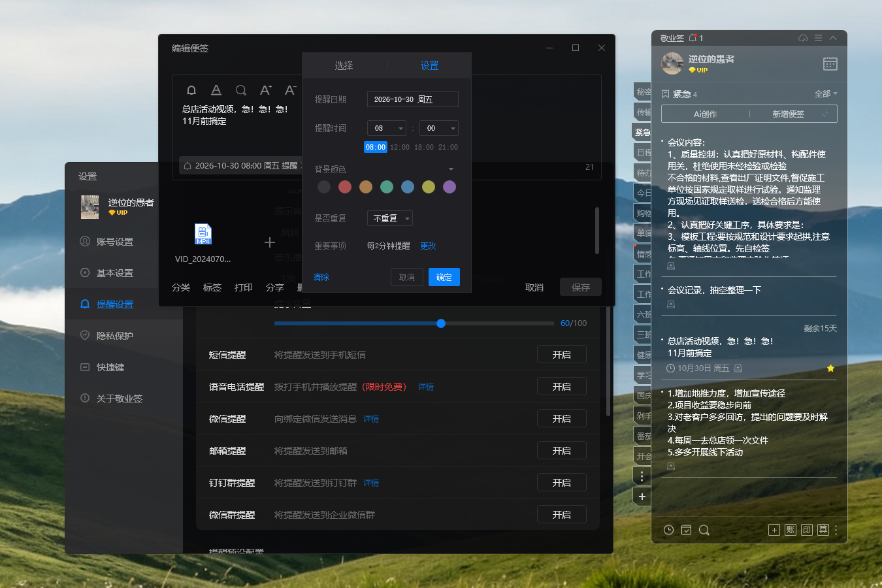Click the boxed plus icon in notes bottom bar
The height and width of the screenshot is (588, 882).
(774, 530)
